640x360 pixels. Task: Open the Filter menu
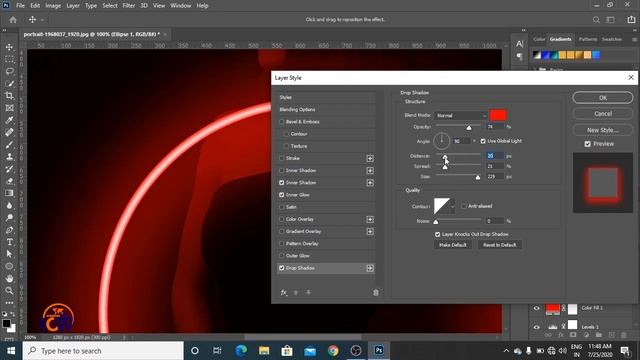tap(129, 6)
